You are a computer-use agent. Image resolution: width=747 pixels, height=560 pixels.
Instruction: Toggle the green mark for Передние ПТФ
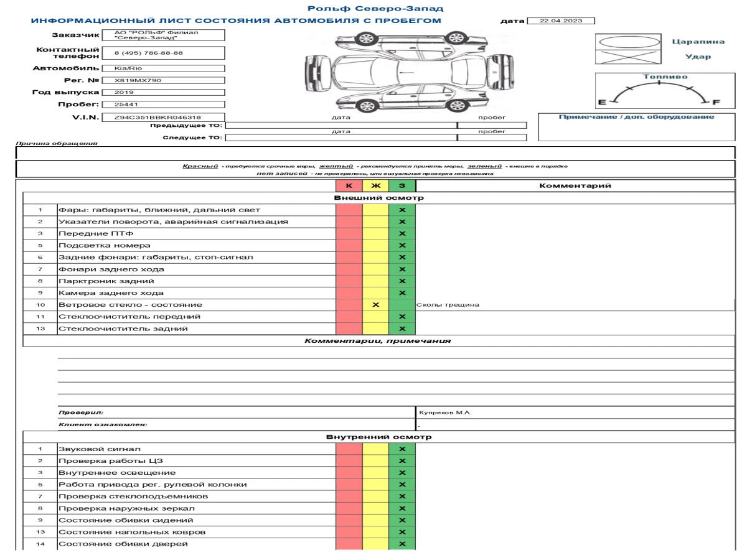(402, 233)
